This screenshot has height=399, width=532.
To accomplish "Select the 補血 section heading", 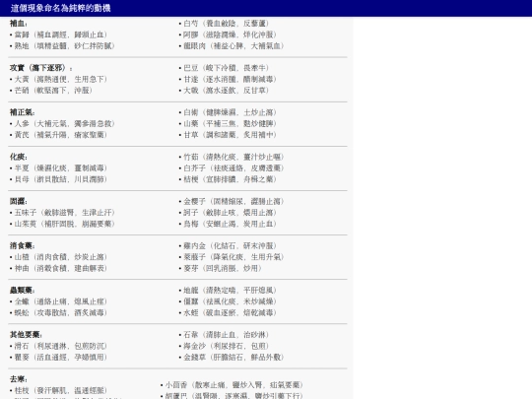I will pyautogui.click(x=19, y=24).
